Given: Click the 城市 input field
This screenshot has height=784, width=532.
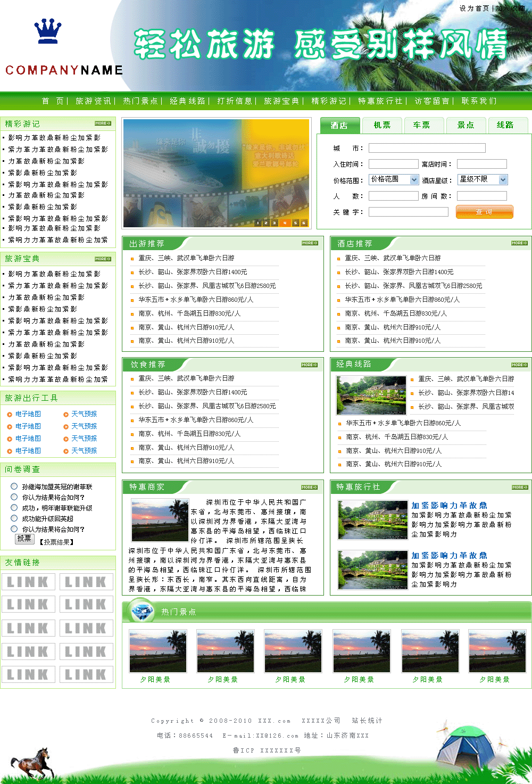Looking at the screenshot, I should [x=427, y=148].
